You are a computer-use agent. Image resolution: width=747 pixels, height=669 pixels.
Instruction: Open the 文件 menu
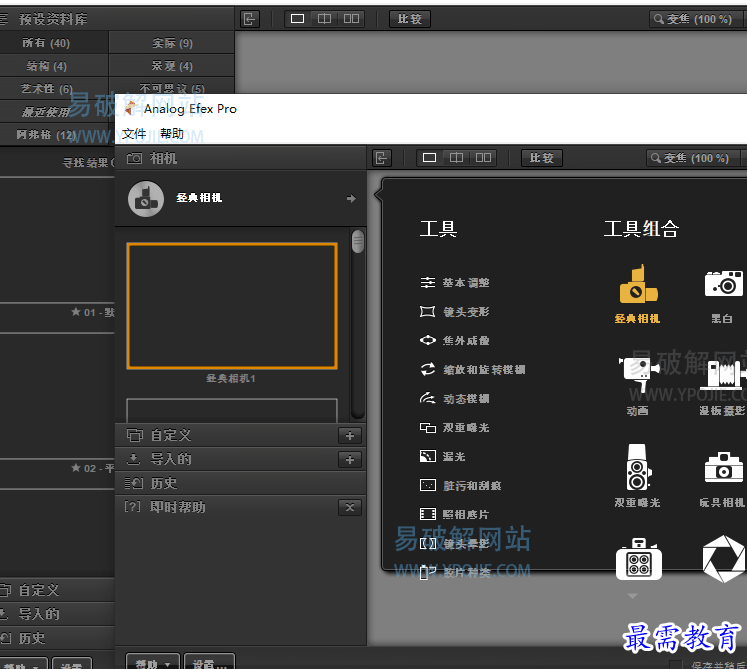tap(134, 134)
